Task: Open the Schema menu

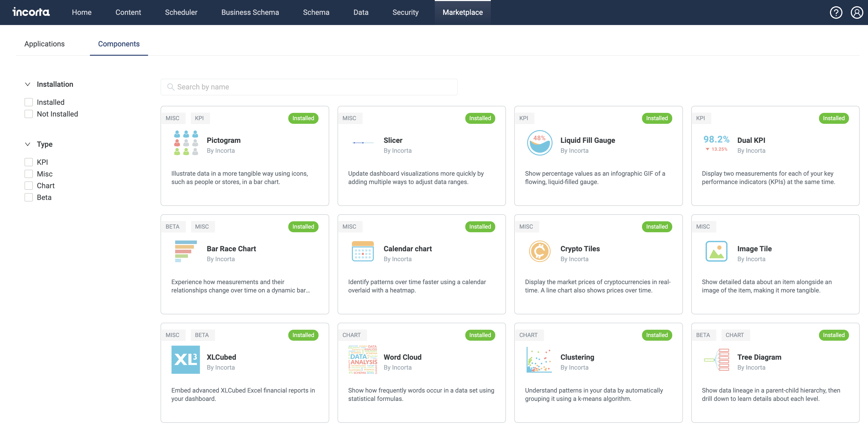Action: click(316, 13)
